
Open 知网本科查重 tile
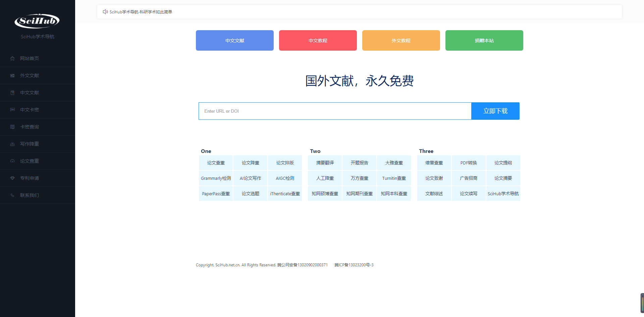coord(394,194)
